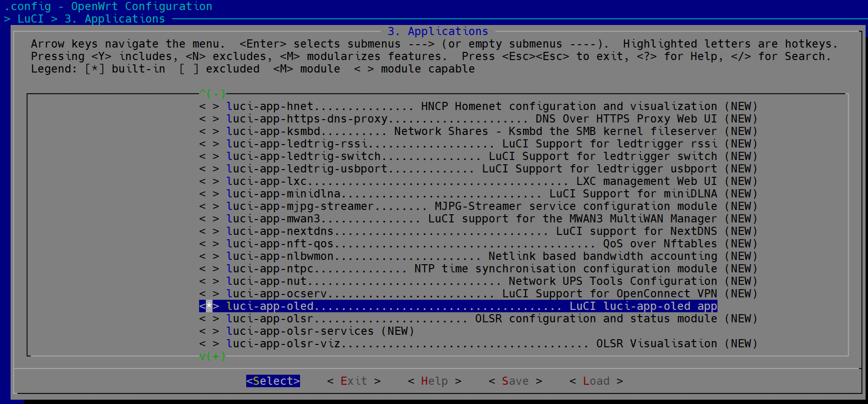
Task: Select the luci-app-nft-qos entry
Action: (478, 244)
